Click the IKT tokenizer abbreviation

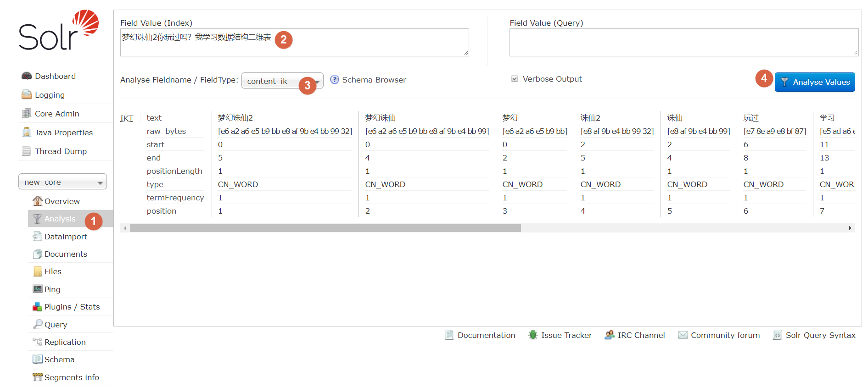point(127,118)
